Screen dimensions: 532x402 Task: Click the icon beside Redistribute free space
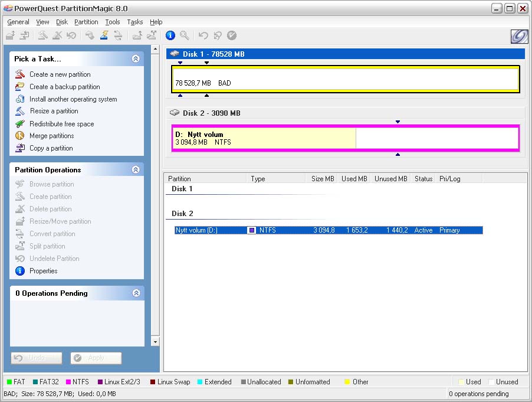pyautogui.click(x=19, y=123)
